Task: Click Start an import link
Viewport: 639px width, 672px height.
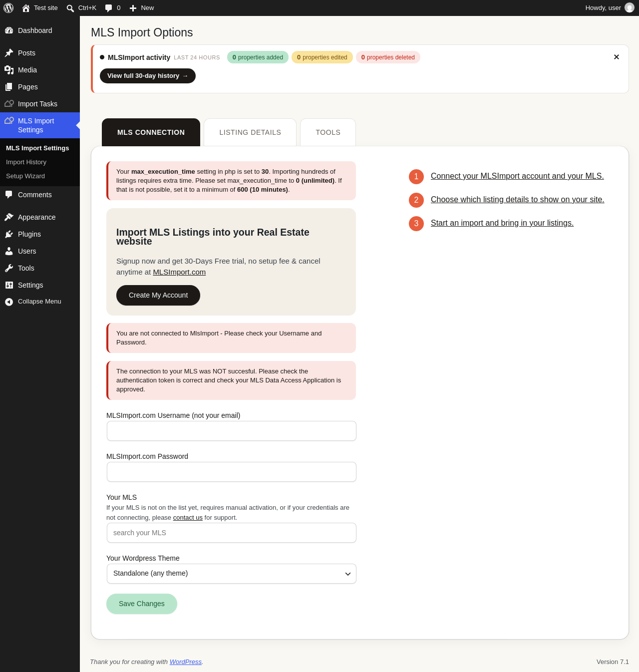Action: 502,223
